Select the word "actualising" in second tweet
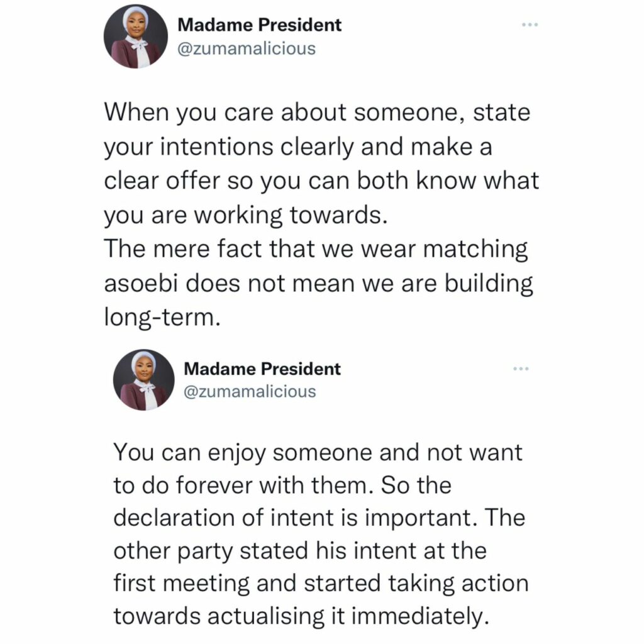 tap(266, 616)
